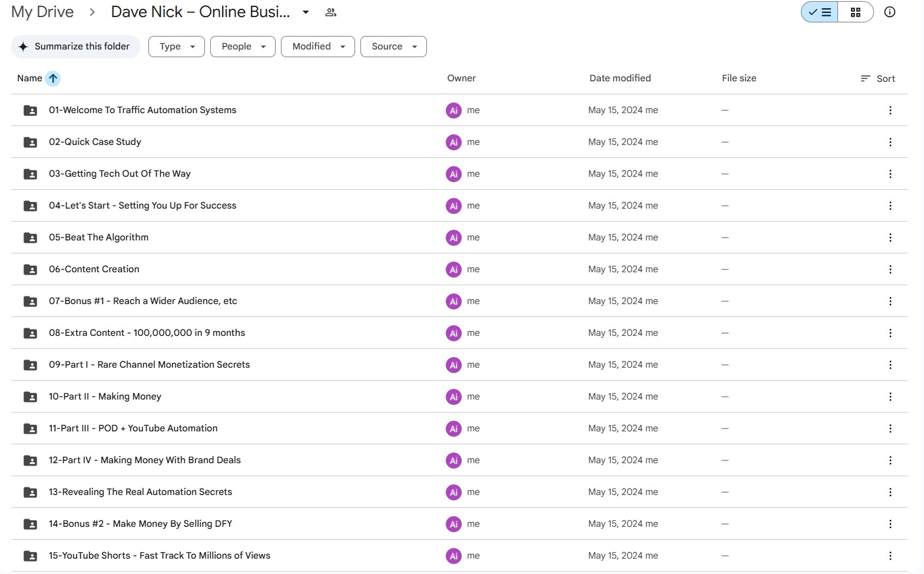This screenshot has height=574, width=924.
Task: Click Summarize this folder button
Action: 75,47
